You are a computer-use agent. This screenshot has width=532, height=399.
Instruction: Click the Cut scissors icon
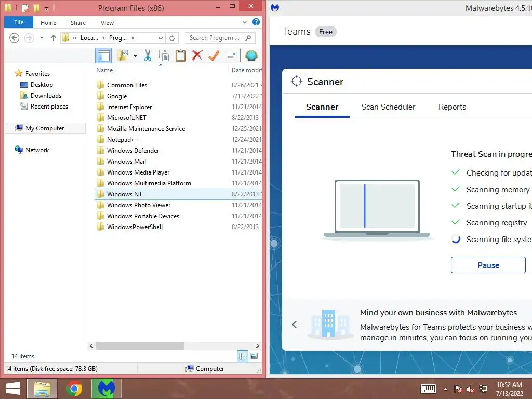pos(148,56)
